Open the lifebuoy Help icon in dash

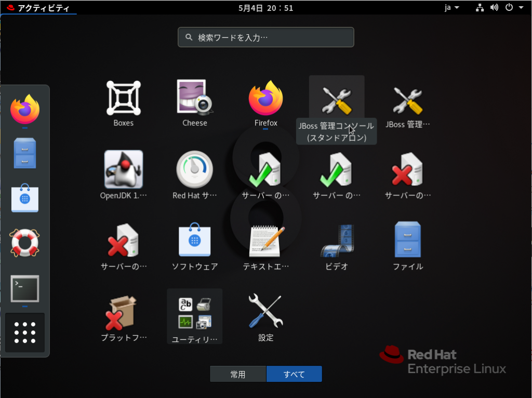point(25,243)
